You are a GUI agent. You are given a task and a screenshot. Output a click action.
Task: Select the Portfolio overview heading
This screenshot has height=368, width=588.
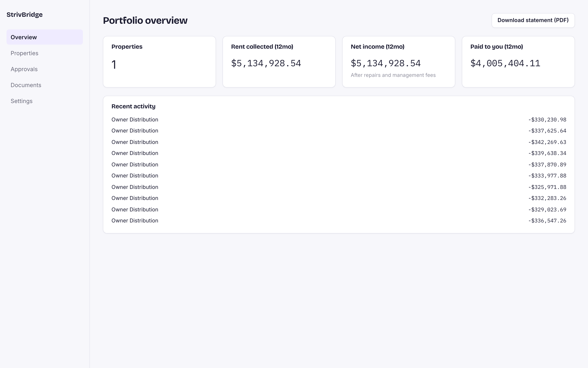(x=145, y=20)
